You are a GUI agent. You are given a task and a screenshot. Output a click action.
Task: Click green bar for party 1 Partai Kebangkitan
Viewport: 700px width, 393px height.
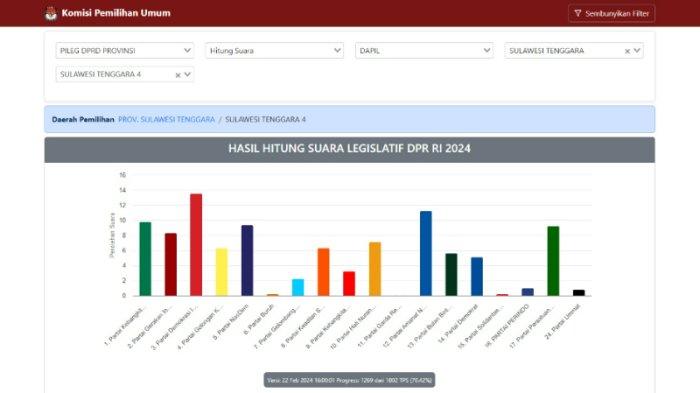(x=145, y=259)
